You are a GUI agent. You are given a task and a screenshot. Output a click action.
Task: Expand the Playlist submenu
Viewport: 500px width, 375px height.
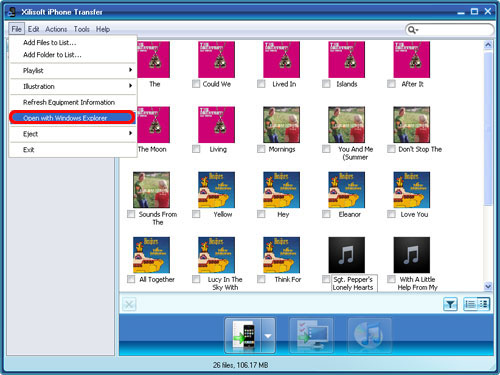[x=73, y=71]
